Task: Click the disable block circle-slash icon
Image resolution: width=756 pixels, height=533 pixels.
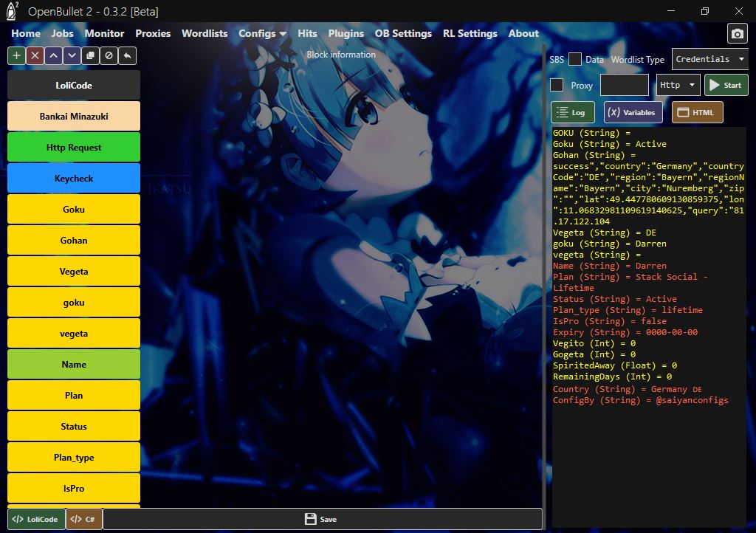Action: 109,55
